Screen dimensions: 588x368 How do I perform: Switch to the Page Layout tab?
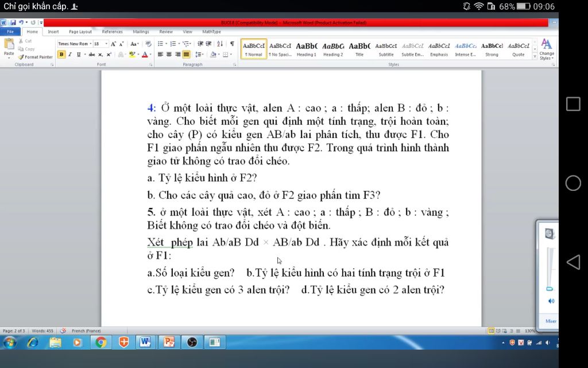(80, 32)
